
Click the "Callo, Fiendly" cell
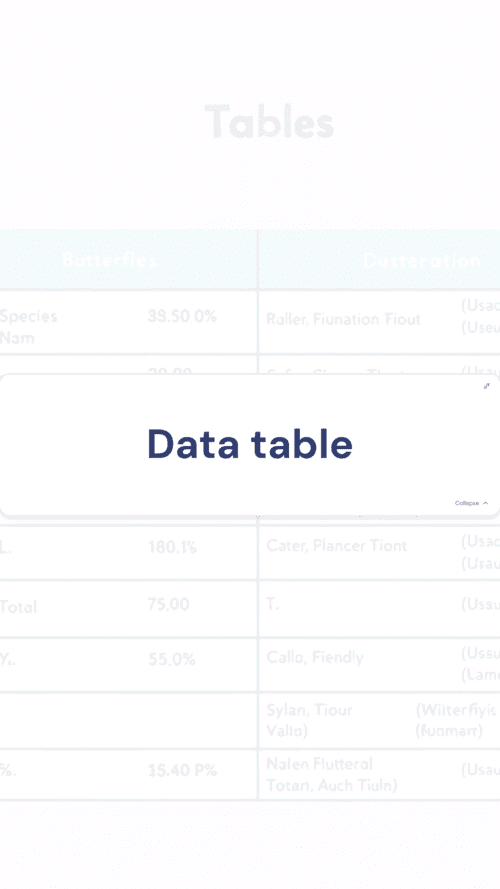315,657
